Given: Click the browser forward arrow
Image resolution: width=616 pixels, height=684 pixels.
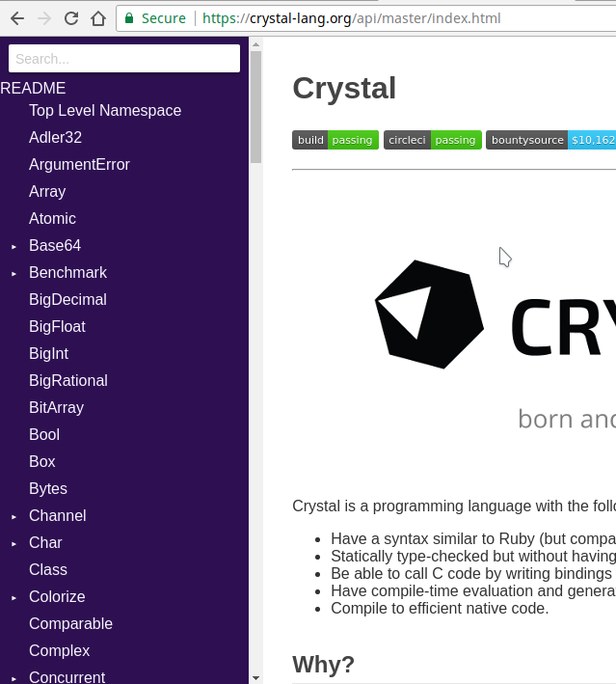Looking at the screenshot, I should 44,18.
